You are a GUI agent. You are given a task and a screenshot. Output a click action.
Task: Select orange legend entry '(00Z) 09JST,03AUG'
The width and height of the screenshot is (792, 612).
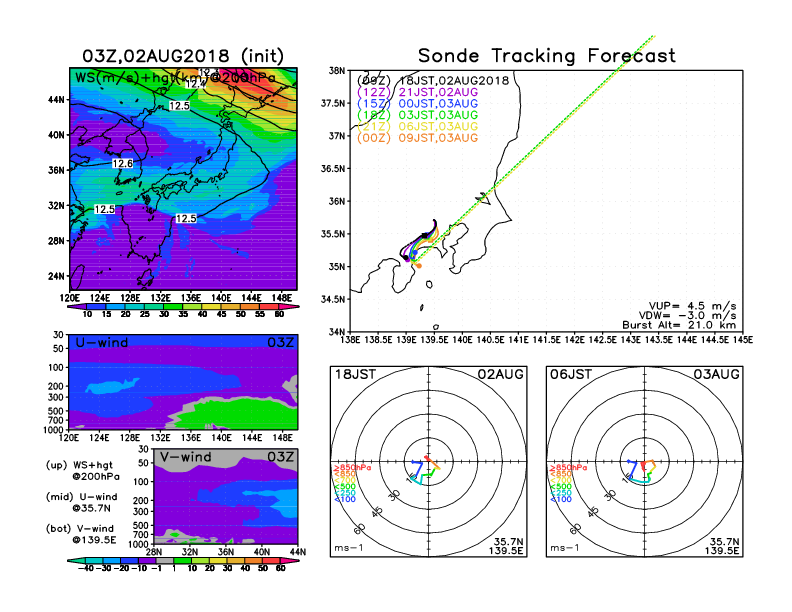[417, 138]
